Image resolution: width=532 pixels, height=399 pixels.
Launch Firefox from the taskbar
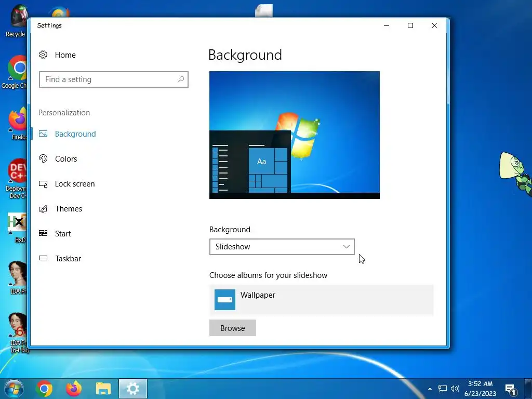click(x=74, y=389)
